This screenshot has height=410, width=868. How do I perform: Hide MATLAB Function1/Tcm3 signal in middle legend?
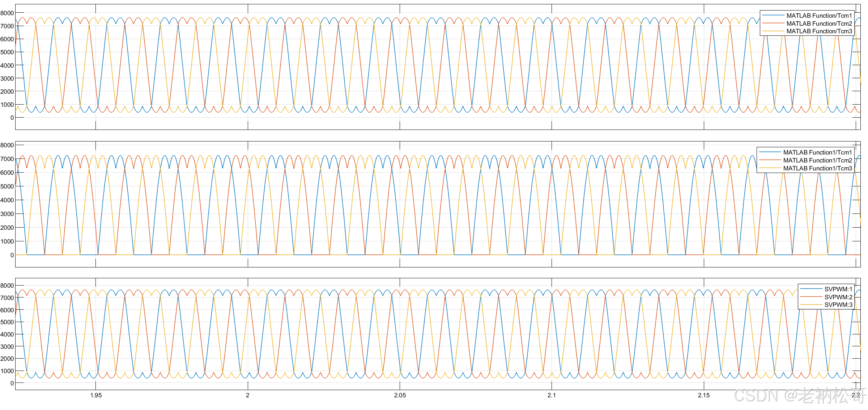coord(817,168)
